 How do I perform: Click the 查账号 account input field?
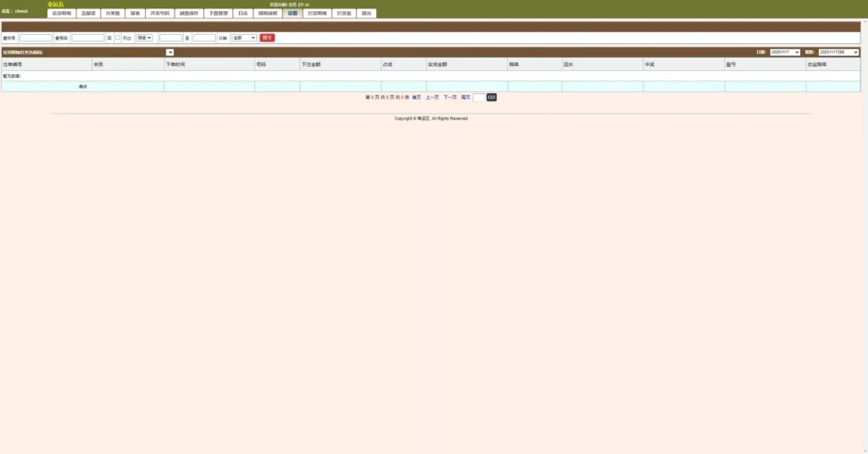36,38
